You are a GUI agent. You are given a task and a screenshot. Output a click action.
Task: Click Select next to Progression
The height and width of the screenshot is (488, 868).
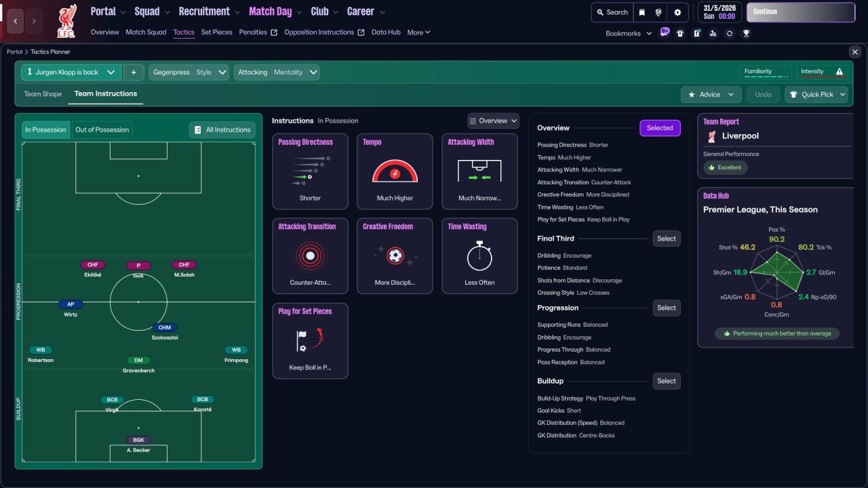click(x=667, y=308)
